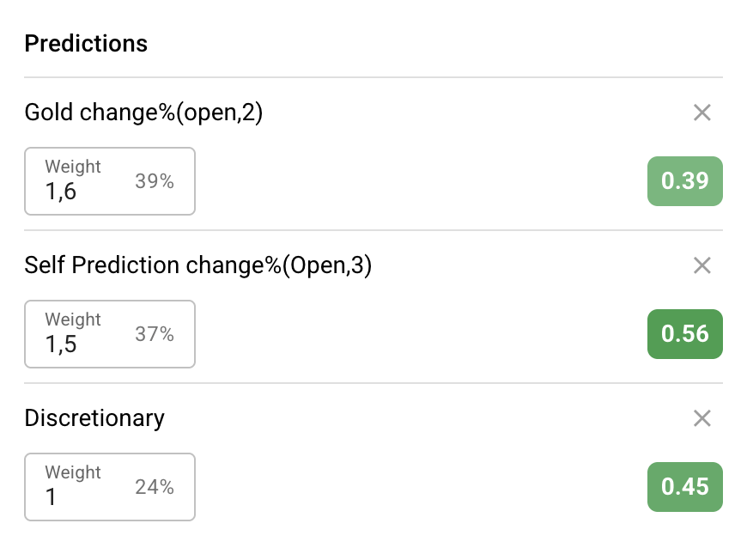Viewport: 747px width, 560px height.
Task: Click the 24% share label
Action: tap(155, 487)
